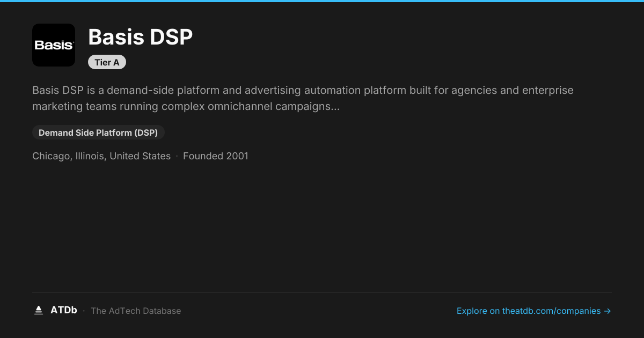
Task: Click the Founded 2001 text
Action: (x=216, y=156)
